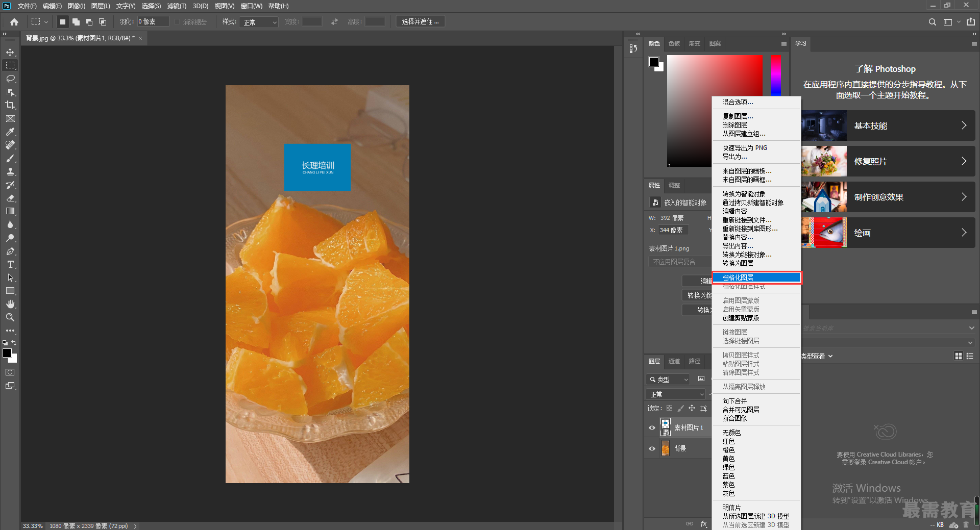Click the Share icon at top right
The height and width of the screenshot is (530, 980).
click(971, 22)
